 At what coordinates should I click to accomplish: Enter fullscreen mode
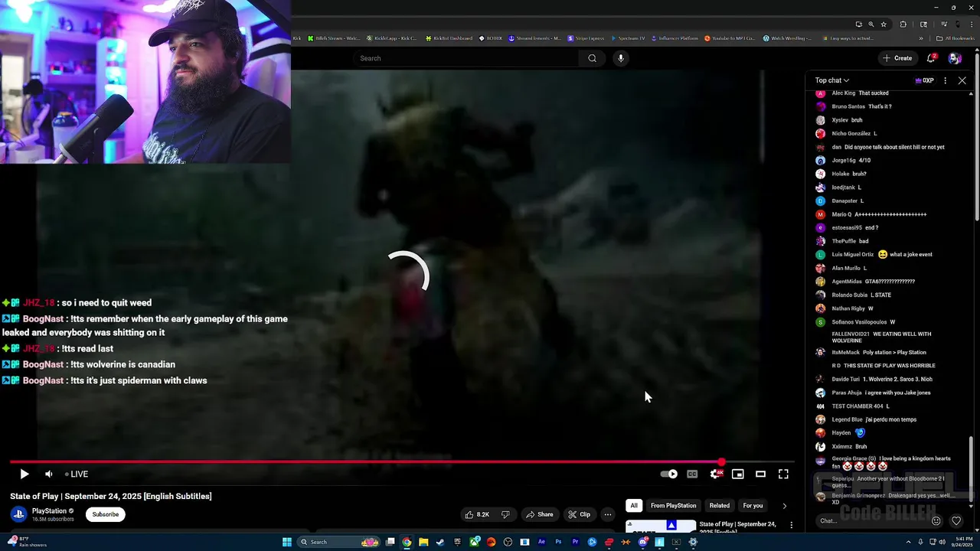point(783,474)
